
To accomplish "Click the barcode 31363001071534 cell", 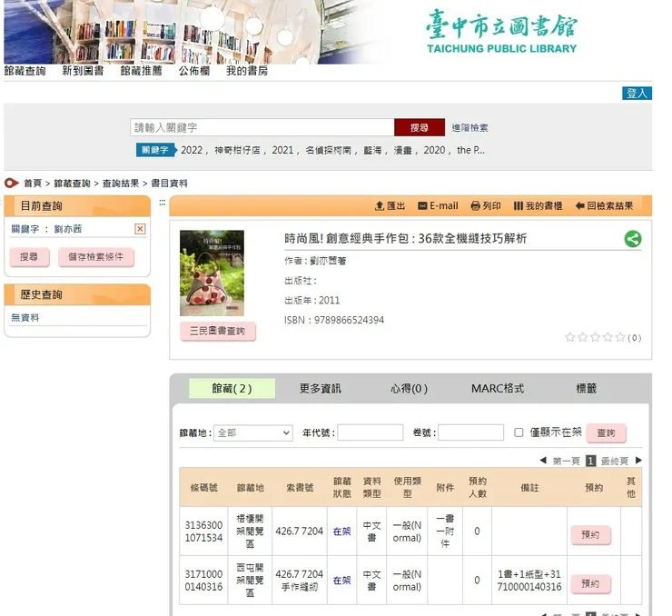I will pos(203,532).
